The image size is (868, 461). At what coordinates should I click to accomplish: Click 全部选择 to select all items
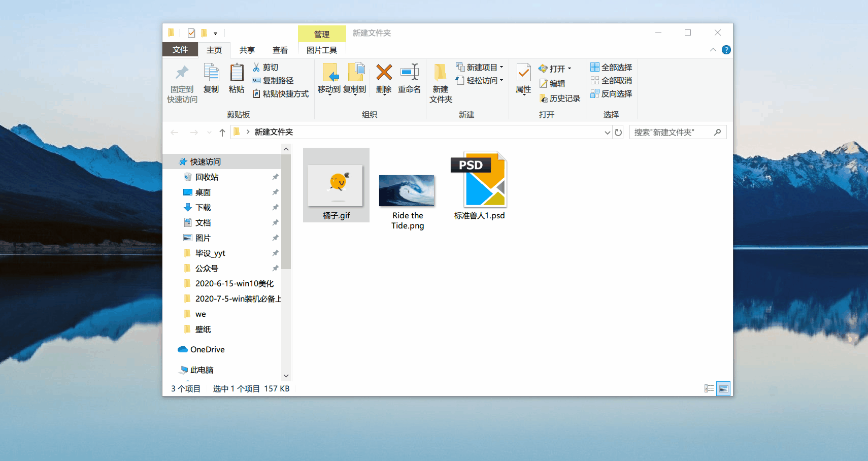pyautogui.click(x=611, y=67)
